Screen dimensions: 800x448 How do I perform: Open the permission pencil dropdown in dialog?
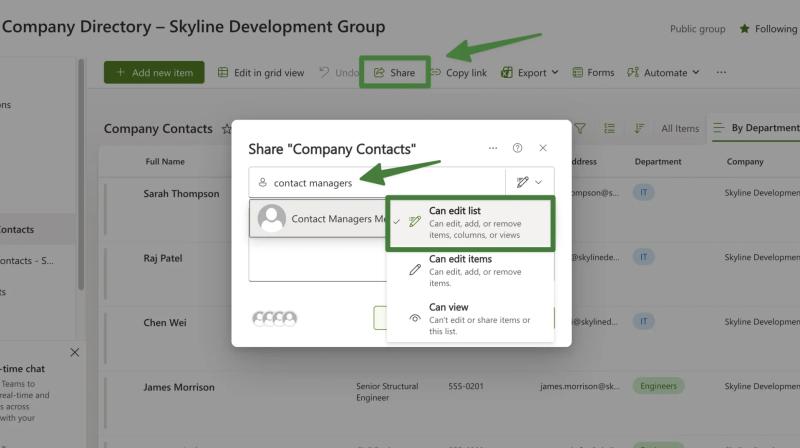(x=529, y=182)
